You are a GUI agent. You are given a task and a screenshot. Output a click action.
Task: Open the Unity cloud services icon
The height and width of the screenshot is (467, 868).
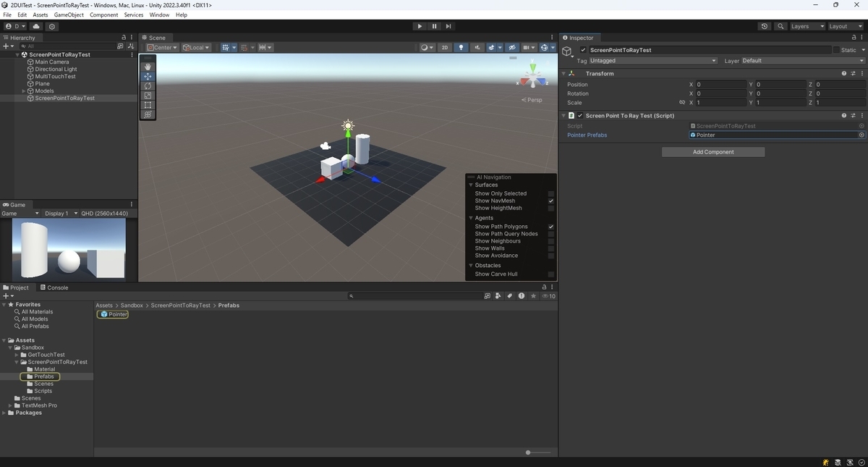(35, 26)
